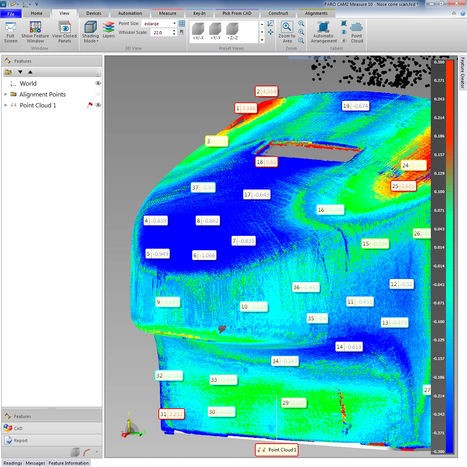The width and height of the screenshot is (467, 467).
Task: Click deviation label 25 on orange area
Action: (x=403, y=186)
